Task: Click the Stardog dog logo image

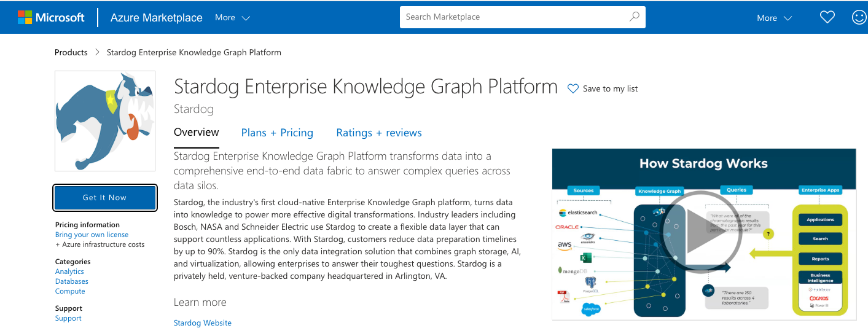Action: (x=105, y=121)
